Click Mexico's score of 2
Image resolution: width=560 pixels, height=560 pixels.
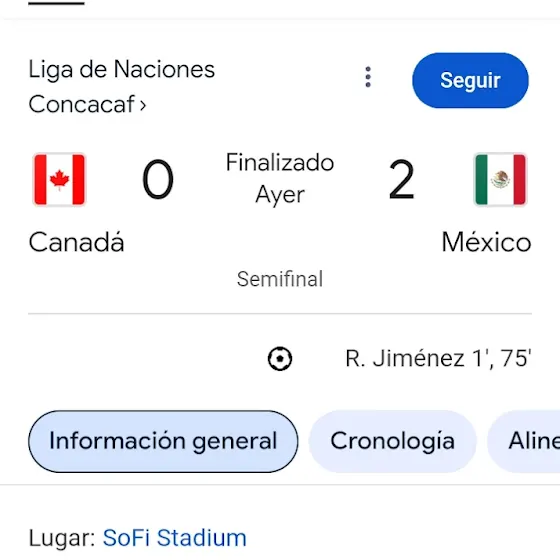[401, 179]
